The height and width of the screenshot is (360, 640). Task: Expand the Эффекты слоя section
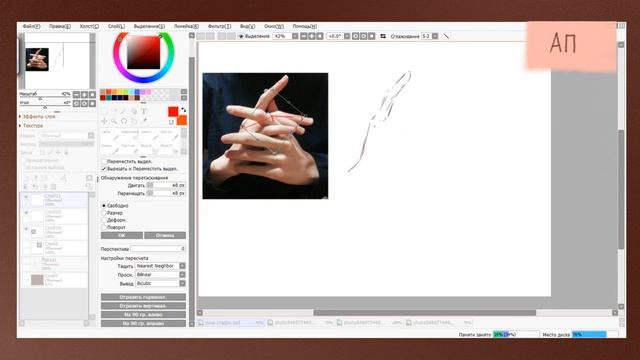point(37,117)
